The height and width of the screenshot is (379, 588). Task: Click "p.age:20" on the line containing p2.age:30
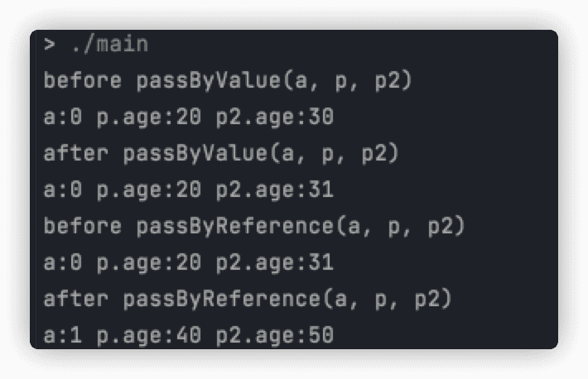[149, 118]
